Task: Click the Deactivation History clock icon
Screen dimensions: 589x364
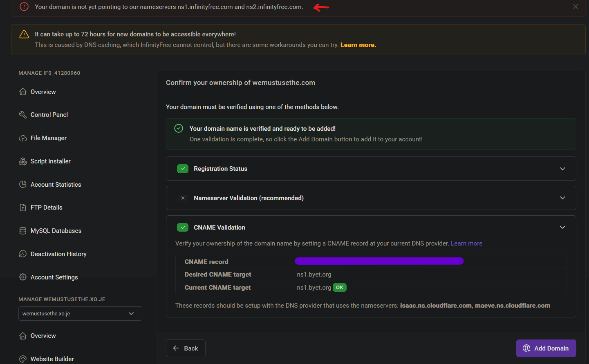Action: click(23, 254)
